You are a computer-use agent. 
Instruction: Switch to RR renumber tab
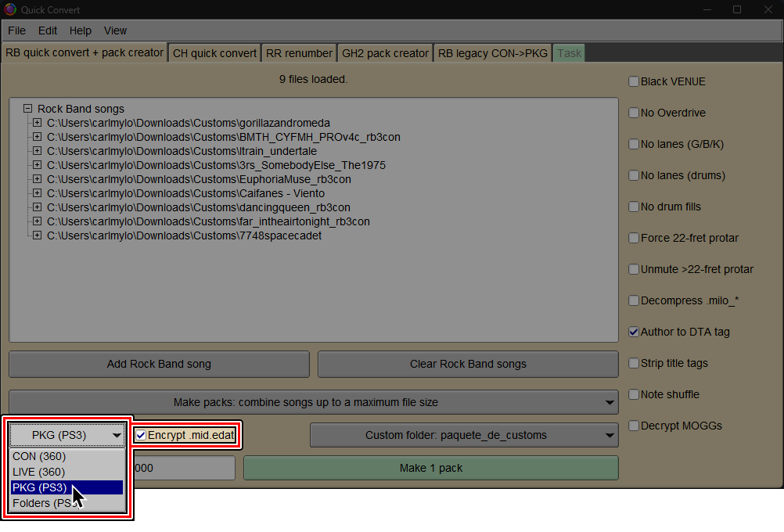(299, 53)
